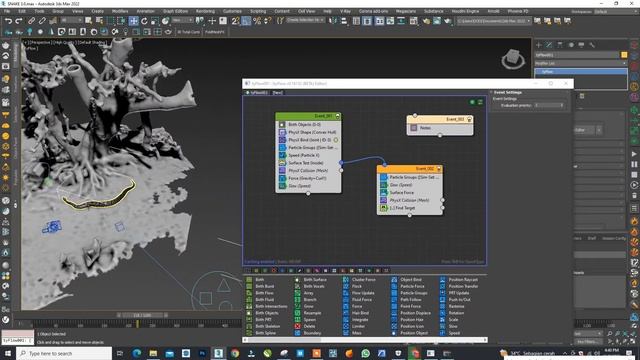Select Find Target operator in Event_002

tap(409, 208)
